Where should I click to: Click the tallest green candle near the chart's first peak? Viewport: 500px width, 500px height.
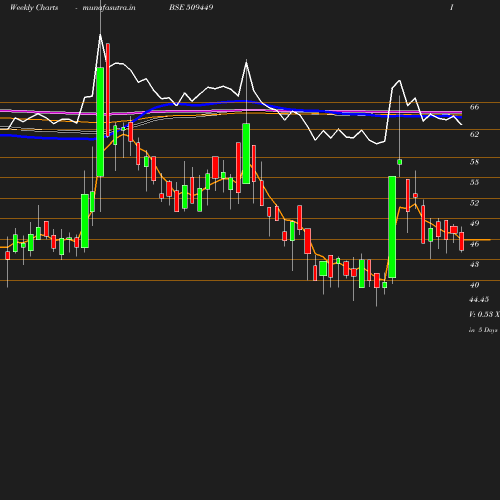point(100,122)
